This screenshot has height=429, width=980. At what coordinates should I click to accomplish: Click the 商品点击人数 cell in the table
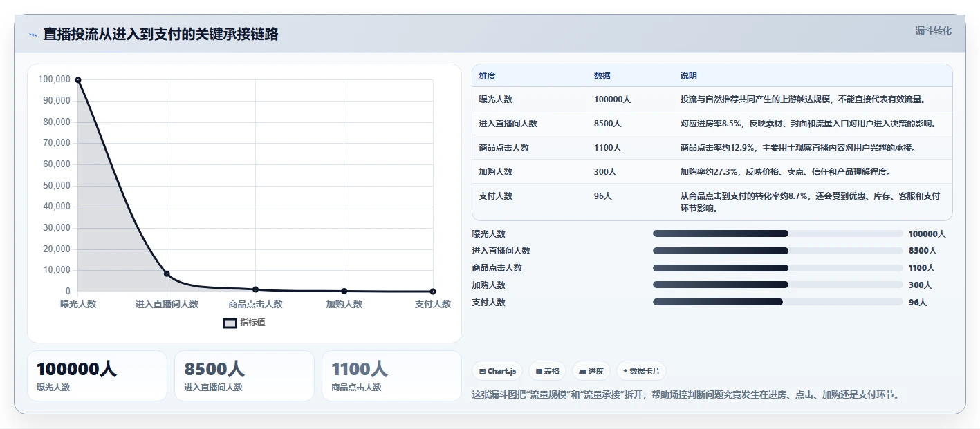click(x=504, y=148)
